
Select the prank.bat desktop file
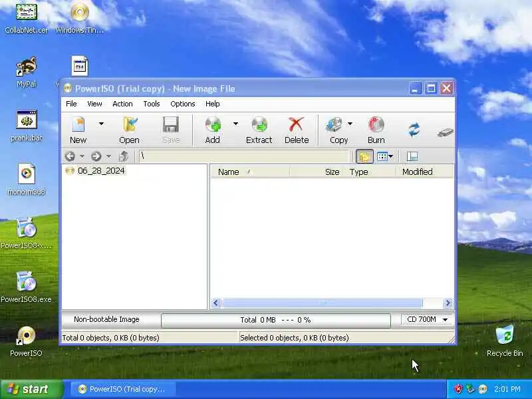(x=26, y=126)
